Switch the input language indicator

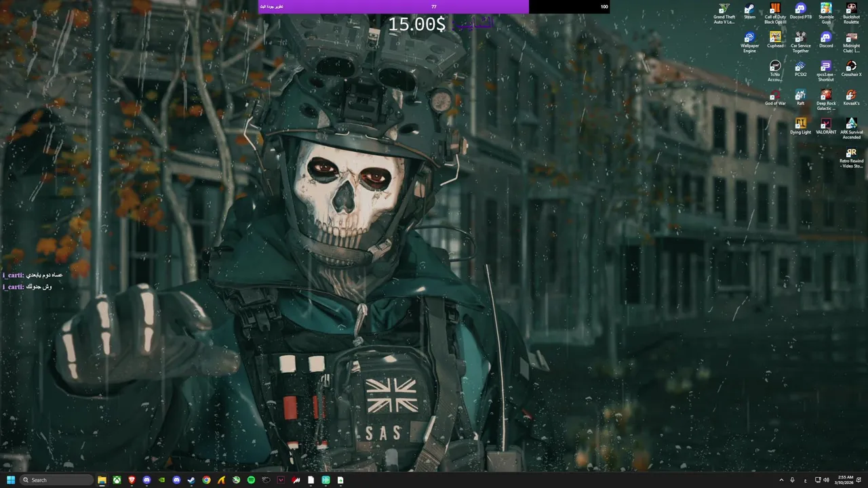tap(805, 480)
